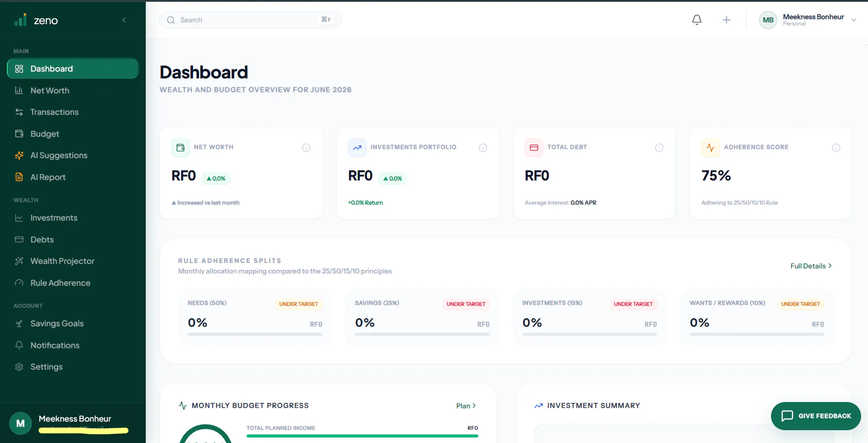Click the Investments (15%) progress bar
The image size is (868, 443).
click(590, 335)
